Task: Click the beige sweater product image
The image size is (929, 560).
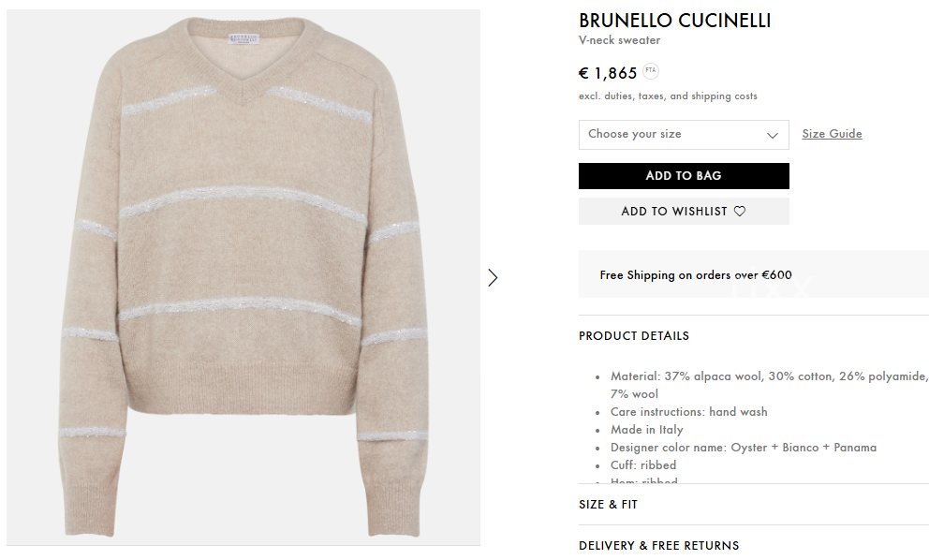Action: pos(243,277)
